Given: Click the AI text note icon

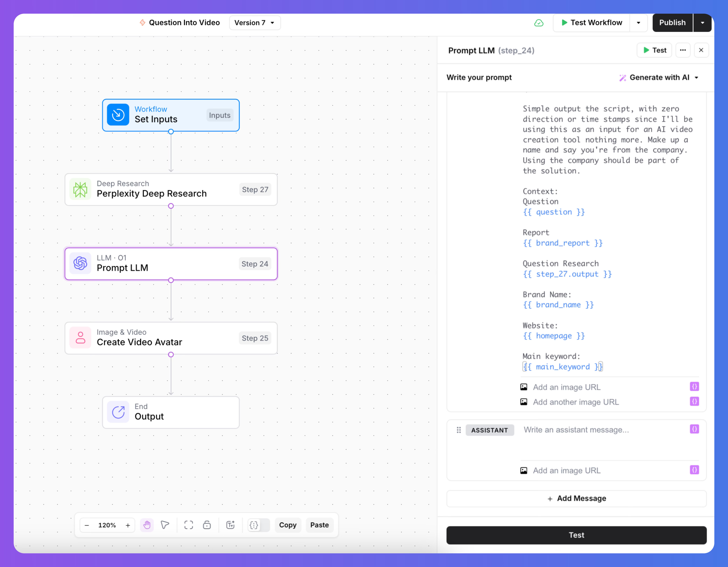Looking at the screenshot, I should click(230, 525).
